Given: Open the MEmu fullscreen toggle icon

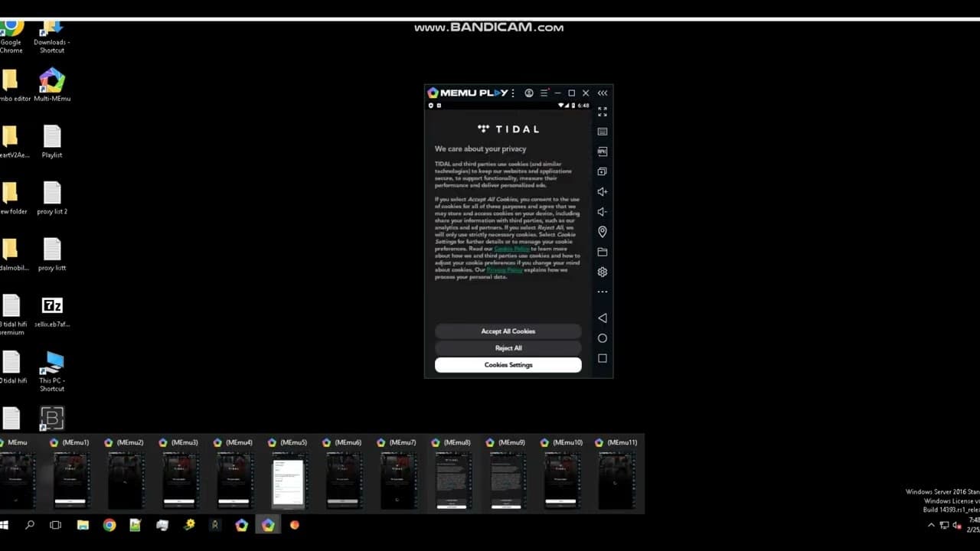Looking at the screenshot, I should coord(603,112).
